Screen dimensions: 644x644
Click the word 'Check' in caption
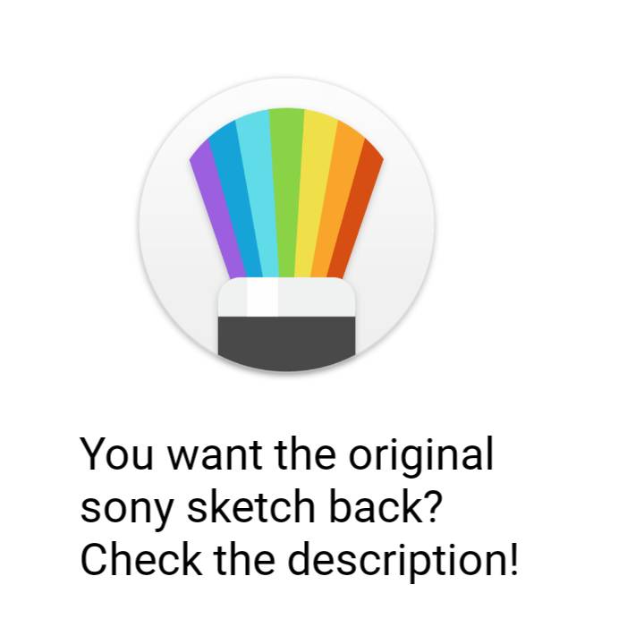(x=141, y=558)
